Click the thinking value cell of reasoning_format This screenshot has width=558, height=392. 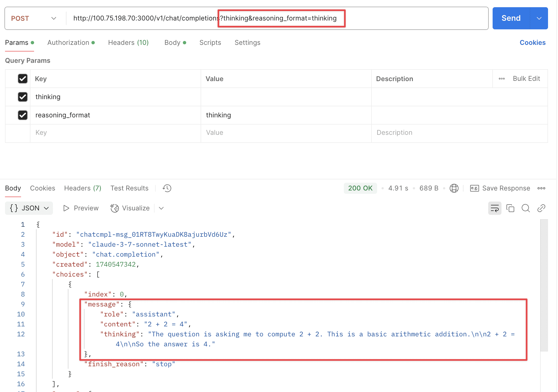point(286,115)
